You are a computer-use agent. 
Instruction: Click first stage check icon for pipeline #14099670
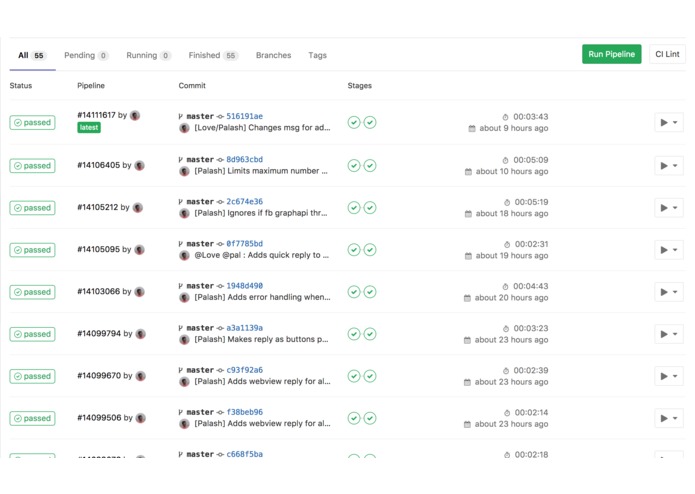click(354, 376)
